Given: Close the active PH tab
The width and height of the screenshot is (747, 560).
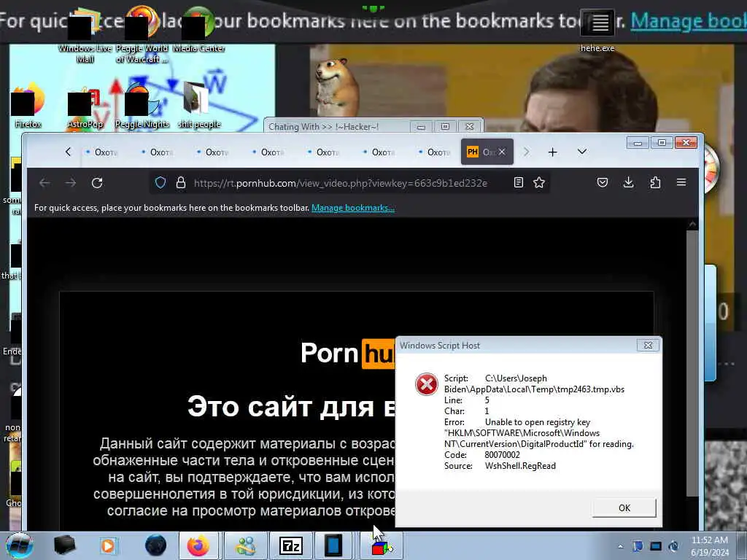Looking at the screenshot, I should point(502,152).
